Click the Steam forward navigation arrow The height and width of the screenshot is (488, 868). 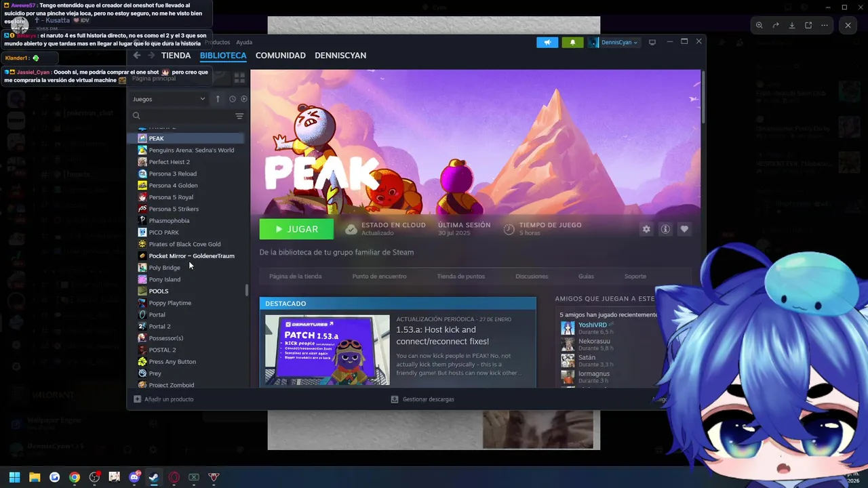click(151, 56)
